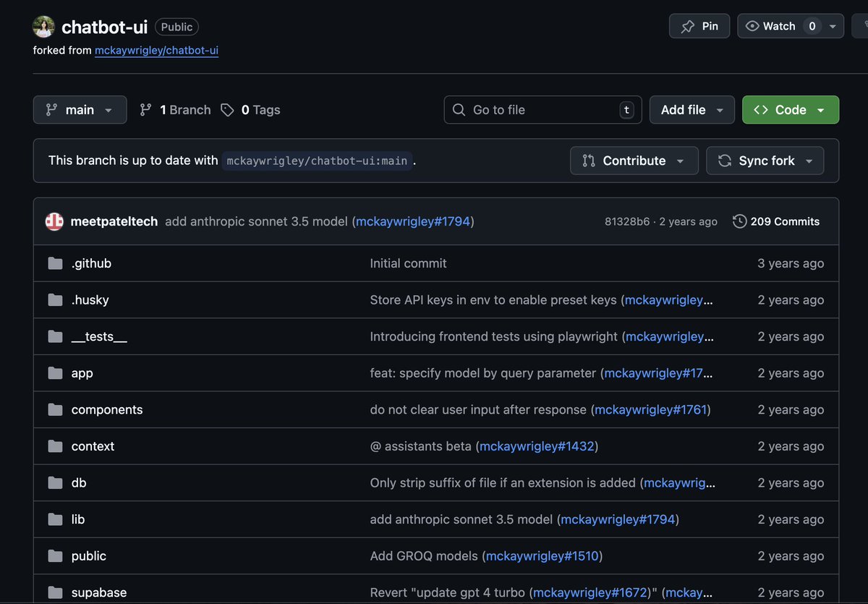Open the supabase folder

(x=99, y=592)
